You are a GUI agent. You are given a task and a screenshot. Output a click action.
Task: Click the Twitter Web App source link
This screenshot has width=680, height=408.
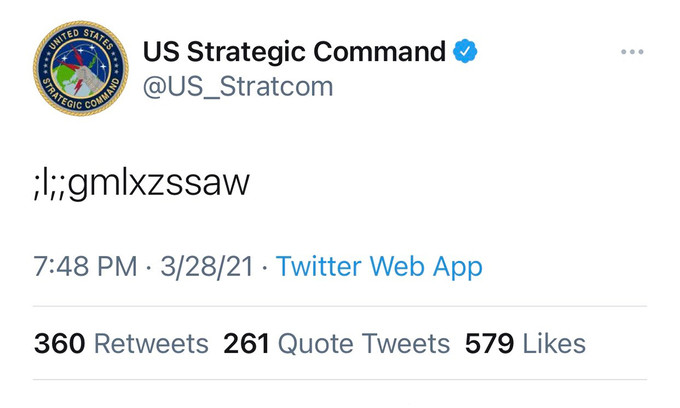(379, 267)
